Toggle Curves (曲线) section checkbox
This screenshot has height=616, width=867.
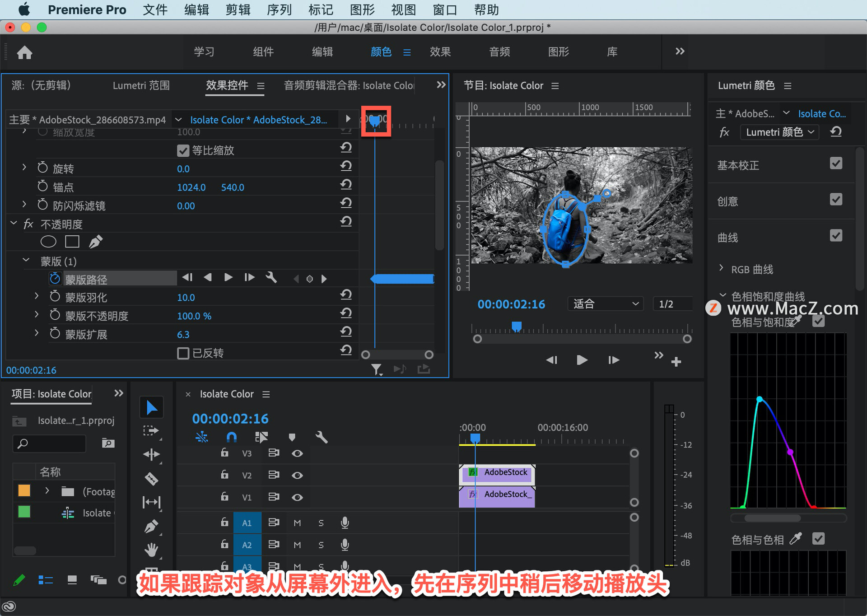pyautogui.click(x=836, y=236)
